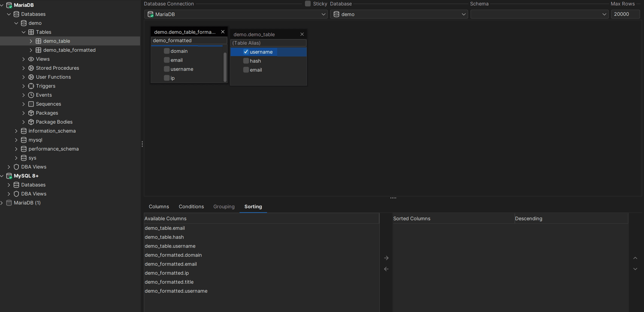The image size is (644, 312).
Task: Click the horizontal pane splitter dots
Action: point(393,198)
